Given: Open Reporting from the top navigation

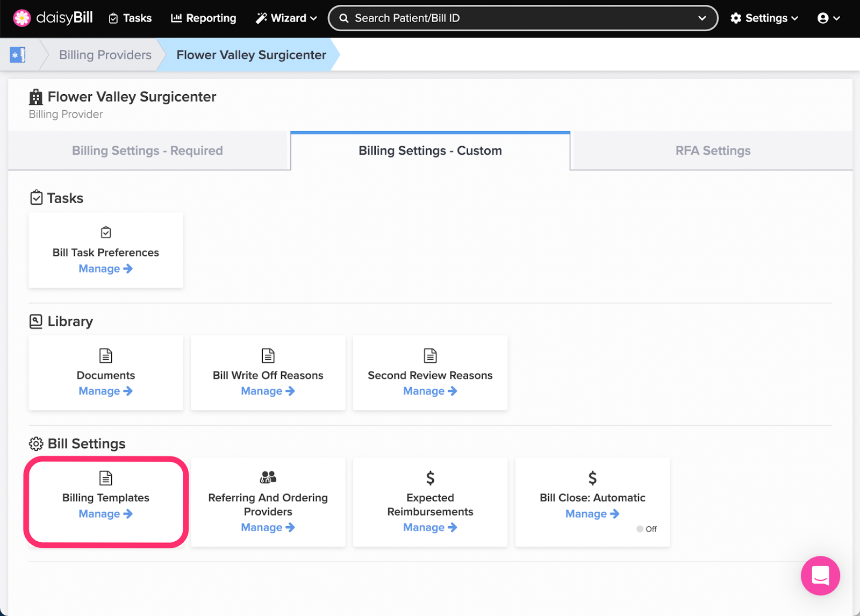Looking at the screenshot, I should [x=204, y=18].
